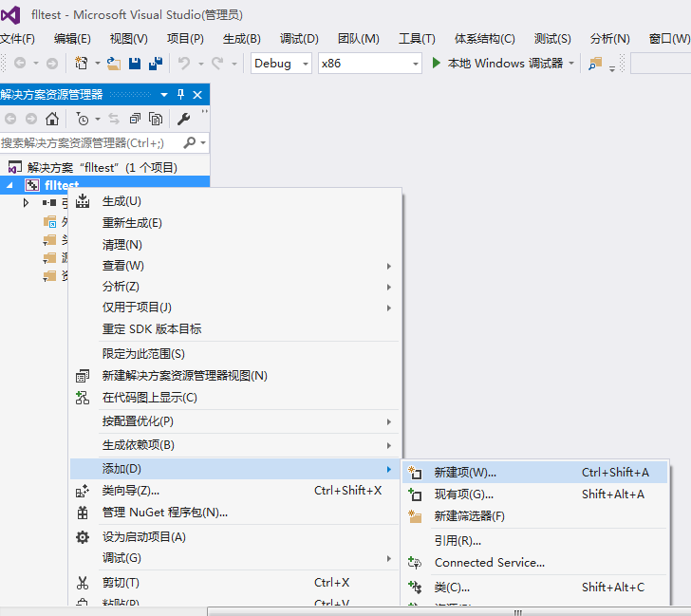The height and width of the screenshot is (616, 691).
Task: Select 新建解决方案资源管理器视图(N)
Action: (x=235, y=376)
